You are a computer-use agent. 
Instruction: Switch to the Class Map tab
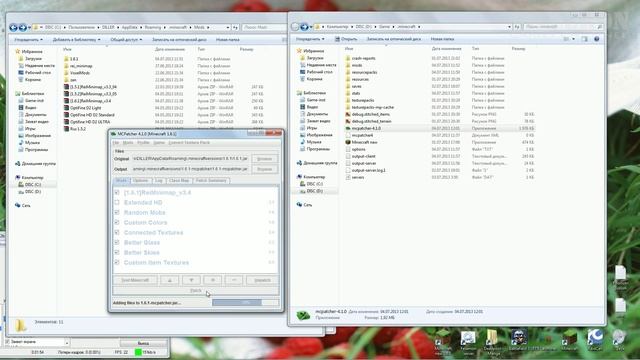coord(179,180)
